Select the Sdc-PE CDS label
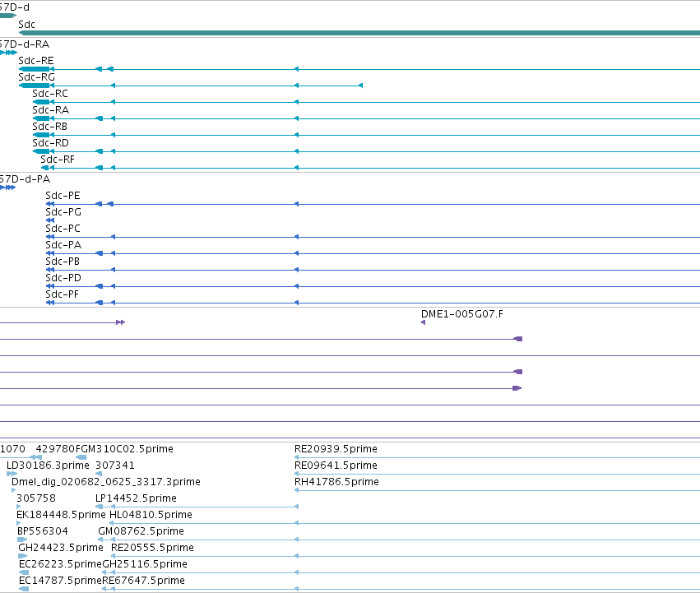700x593 pixels. coord(63,196)
